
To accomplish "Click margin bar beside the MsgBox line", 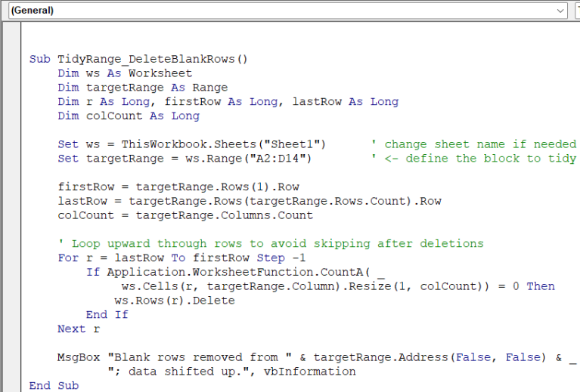I will click(11, 357).
